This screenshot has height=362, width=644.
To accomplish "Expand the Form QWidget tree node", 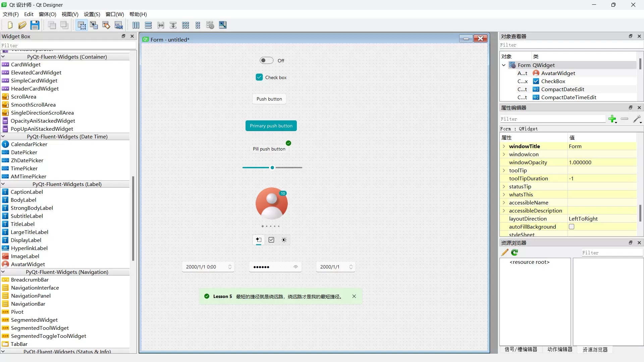I will point(504,65).
